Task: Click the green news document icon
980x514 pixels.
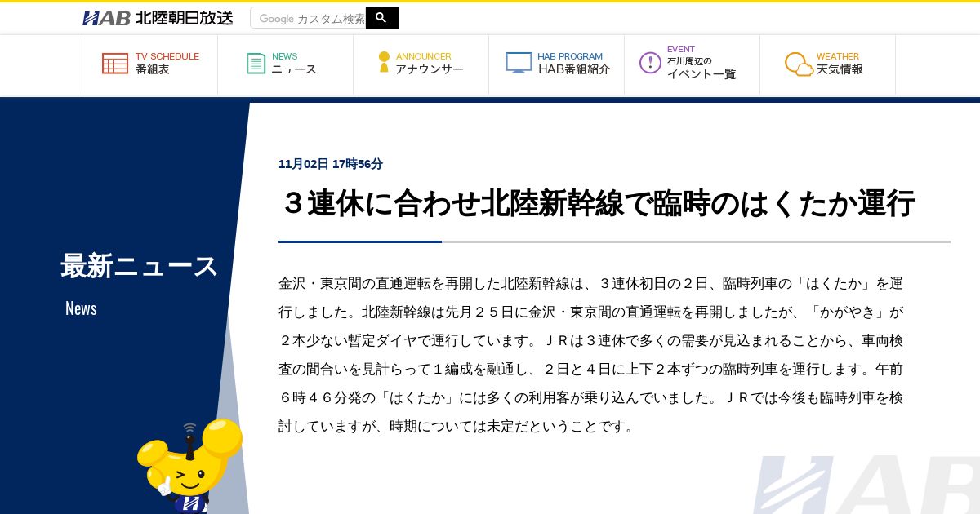Action: 256,64
